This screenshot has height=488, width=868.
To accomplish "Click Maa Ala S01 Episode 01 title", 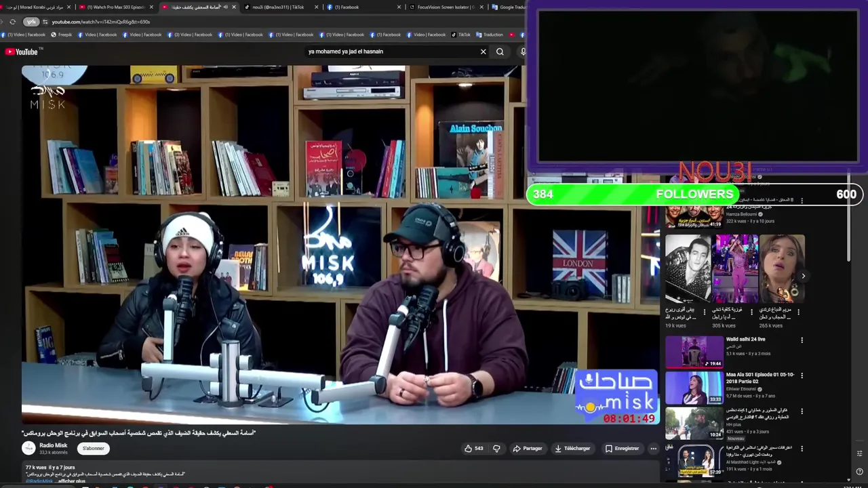I will [x=760, y=378].
